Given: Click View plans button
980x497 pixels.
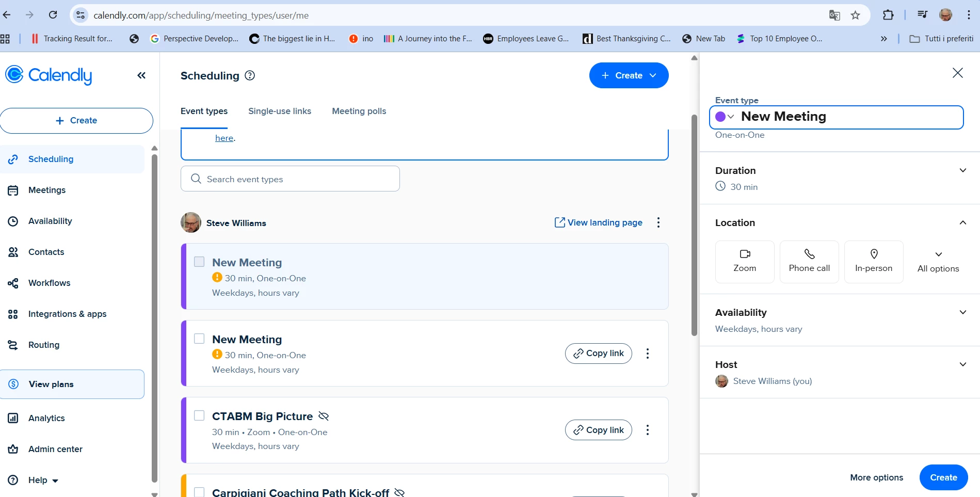Looking at the screenshot, I should click(x=72, y=384).
